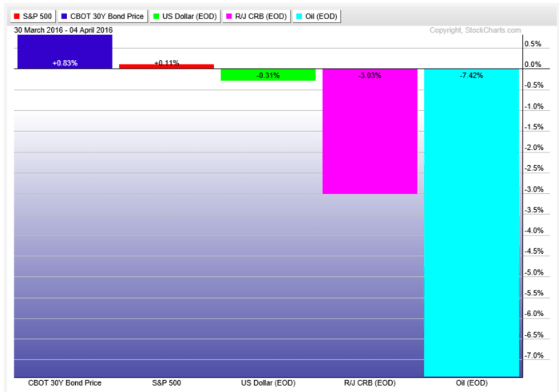Click the blue CBOT bond legend square
This screenshot has width=559, height=392.
63,15
